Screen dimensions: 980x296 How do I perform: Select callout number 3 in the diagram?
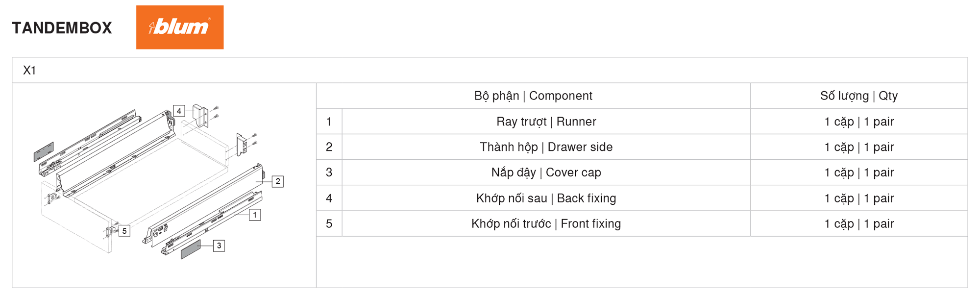(219, 246)
